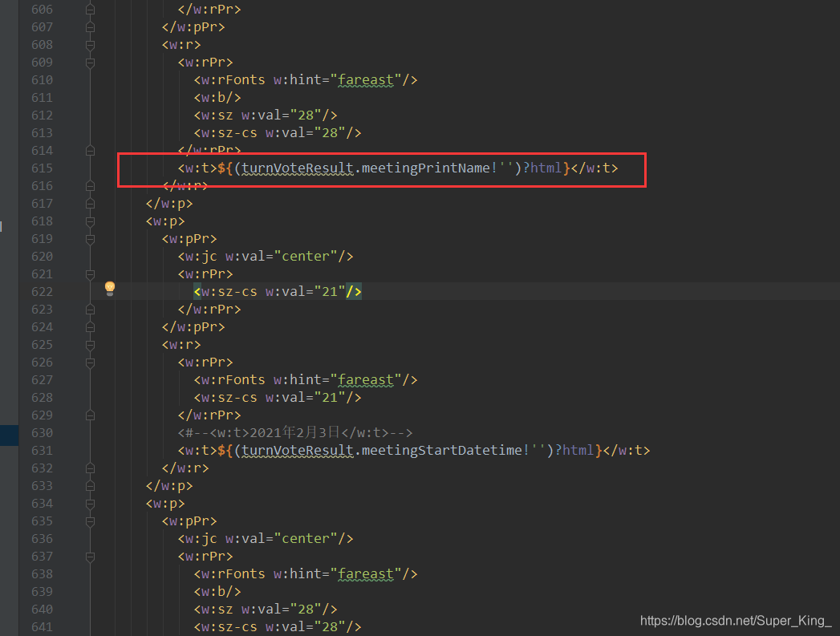This screenshot has width=840, height=636.
Task: Collapse the w:pPr block at line 619
Action: [90, 239]
